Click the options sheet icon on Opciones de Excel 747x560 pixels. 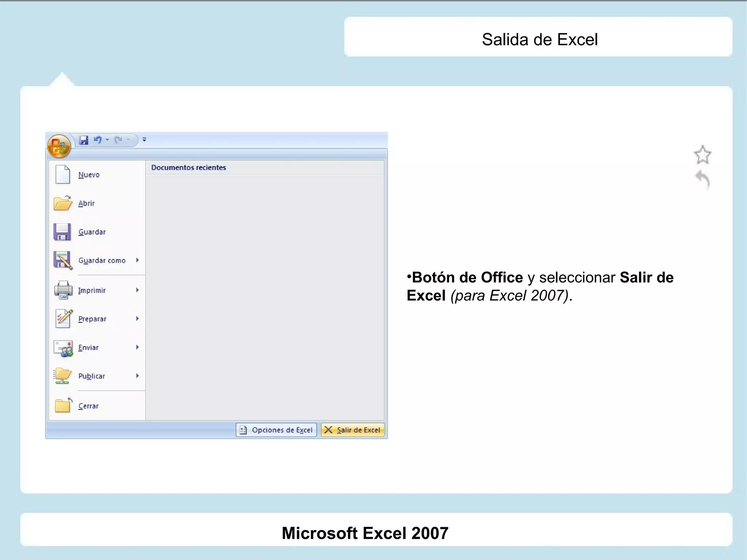click(243, 430)
